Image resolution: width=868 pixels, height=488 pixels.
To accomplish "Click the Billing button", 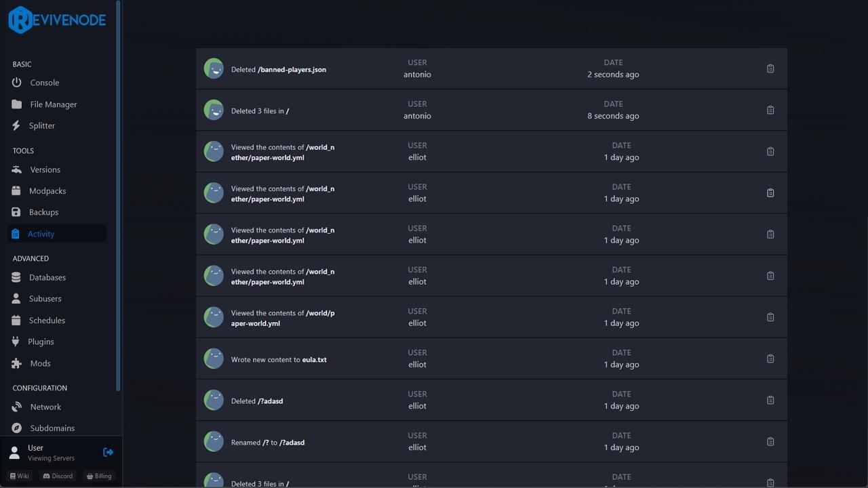I will [99, 476].
